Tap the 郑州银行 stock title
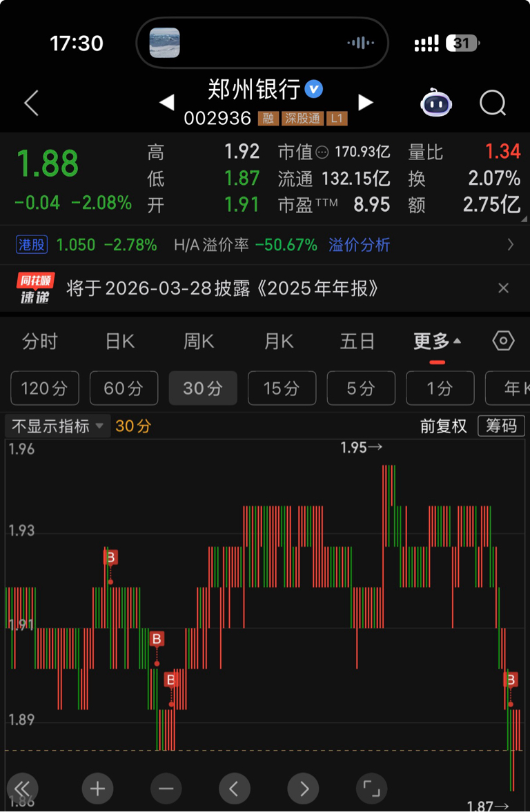This screenshot has height=812, width=530. (254, 89)
